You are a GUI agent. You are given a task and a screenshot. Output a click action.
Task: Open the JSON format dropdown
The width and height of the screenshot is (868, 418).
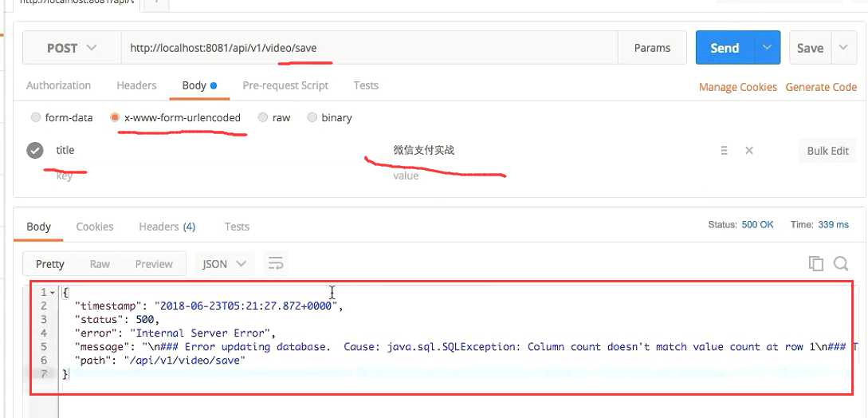coord(224,264)
